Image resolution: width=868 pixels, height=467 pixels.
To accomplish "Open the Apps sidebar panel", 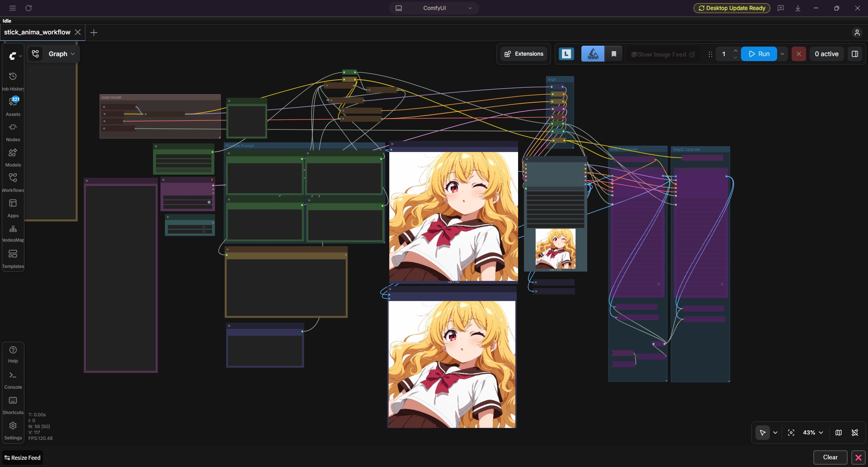I will (13, 207).
